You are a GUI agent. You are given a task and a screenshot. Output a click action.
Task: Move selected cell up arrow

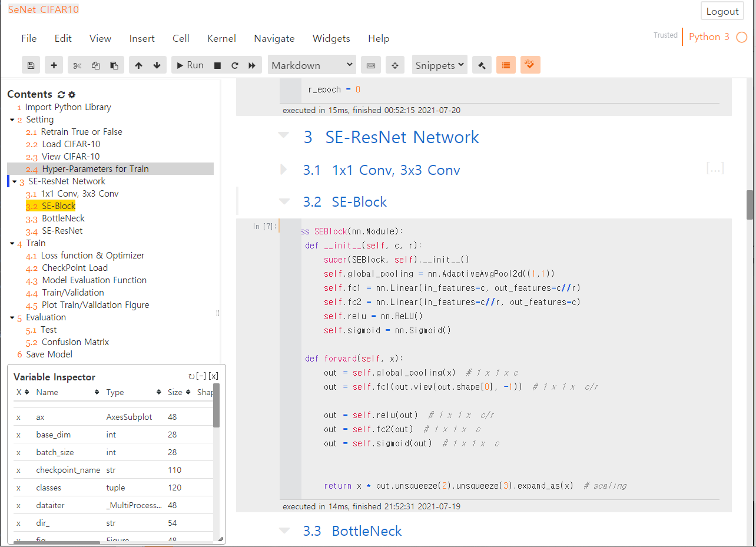138,65
